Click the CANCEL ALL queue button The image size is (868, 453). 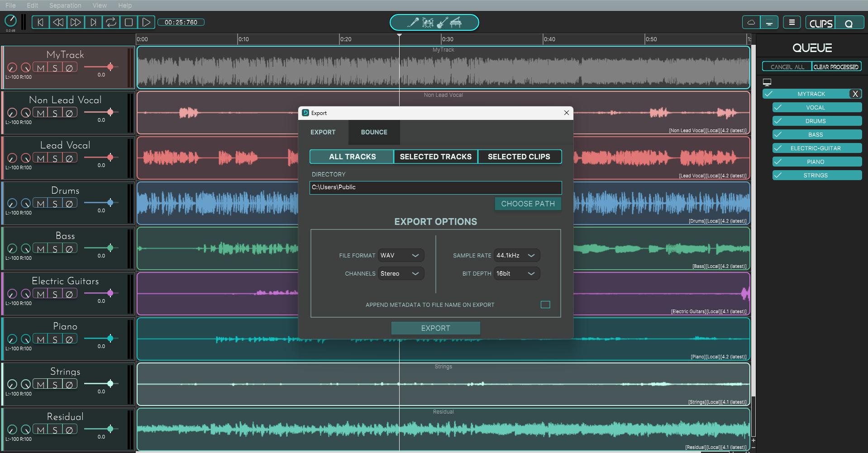[x=787, y=66]
